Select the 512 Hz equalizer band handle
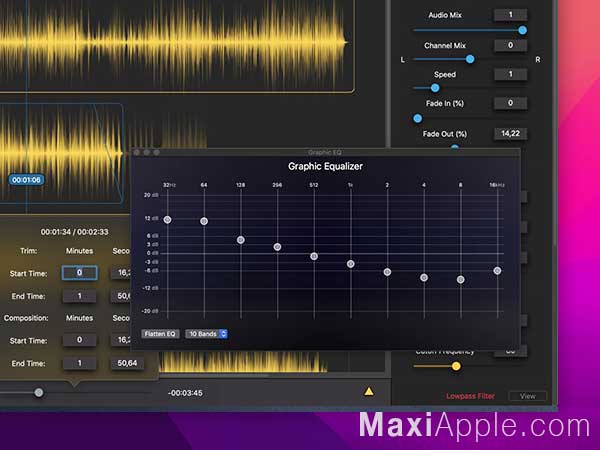The height and width of the screenshot is (450, 600). pos(314,256)
